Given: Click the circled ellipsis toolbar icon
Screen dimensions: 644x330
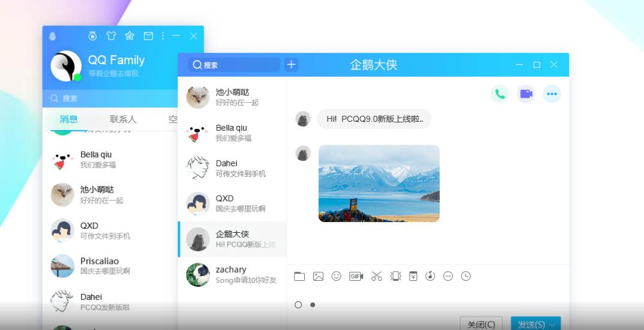Looking at the screenshot, I should click(448, 276).
